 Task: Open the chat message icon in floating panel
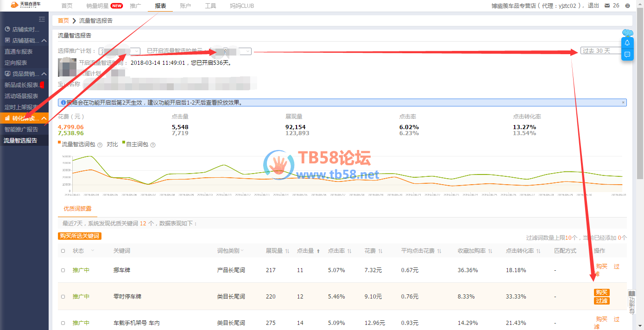pos(627,55)
